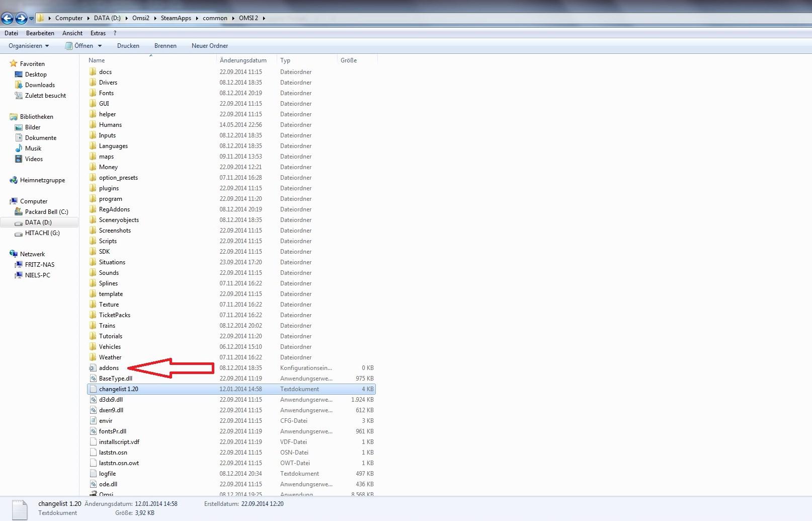Sort files by Änderungsdatum column header

click(243, 60)
